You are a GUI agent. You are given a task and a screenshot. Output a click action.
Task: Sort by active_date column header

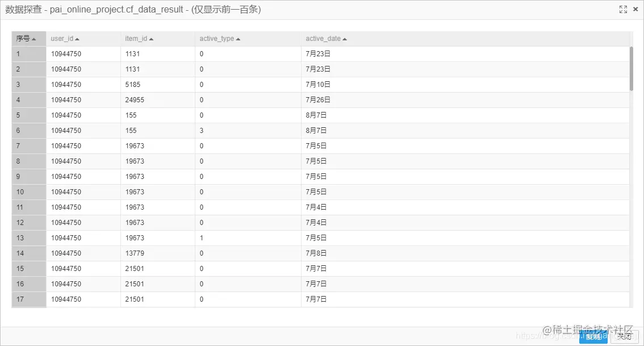pos(465,39)
